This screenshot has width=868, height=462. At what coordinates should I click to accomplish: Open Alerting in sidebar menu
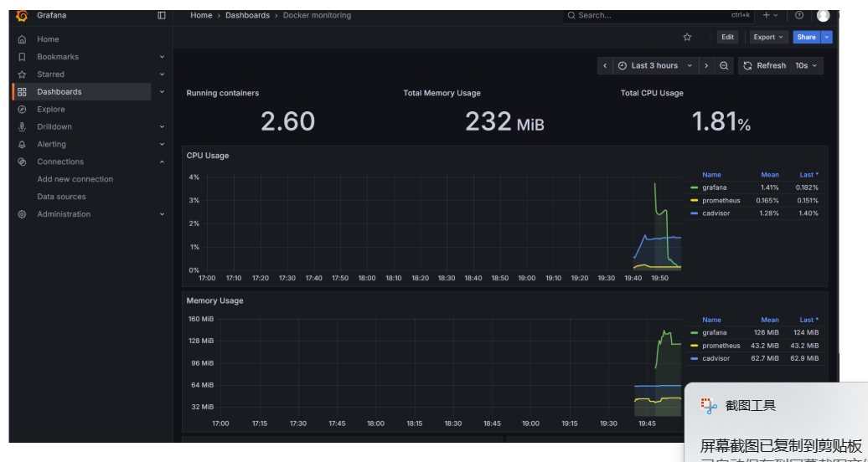51,145
